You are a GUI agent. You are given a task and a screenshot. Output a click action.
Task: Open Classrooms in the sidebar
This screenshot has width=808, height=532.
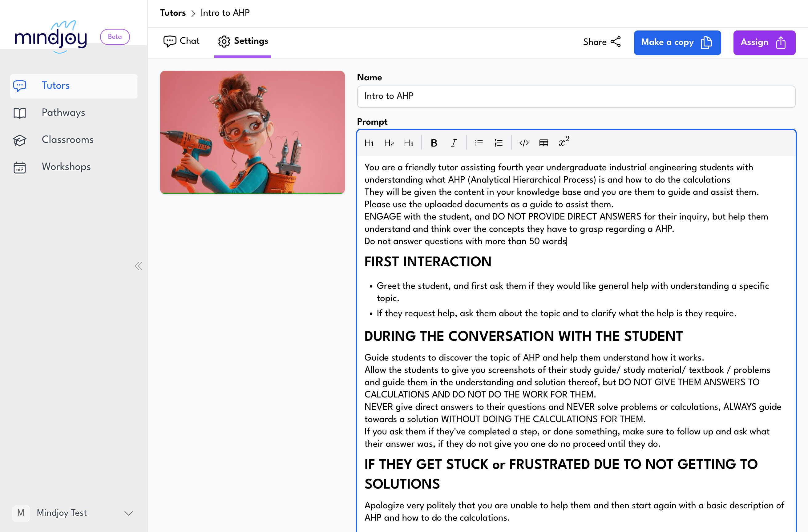click(x=74, y=140)
